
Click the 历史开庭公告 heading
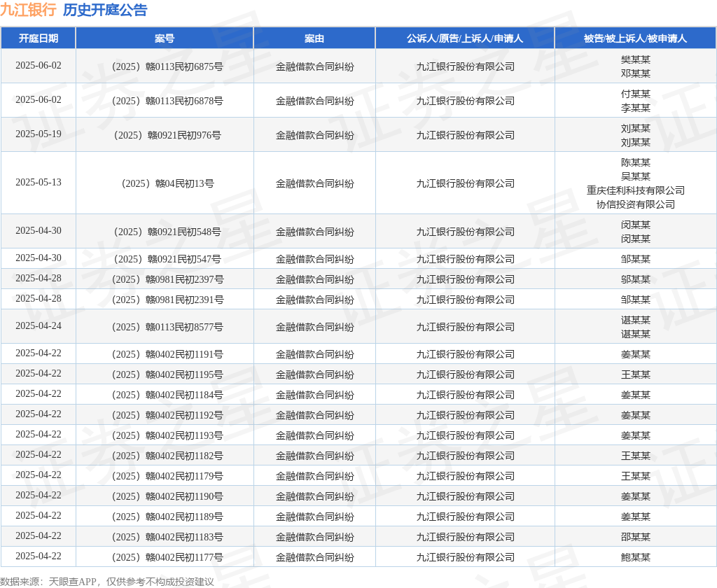click(105, 10)
